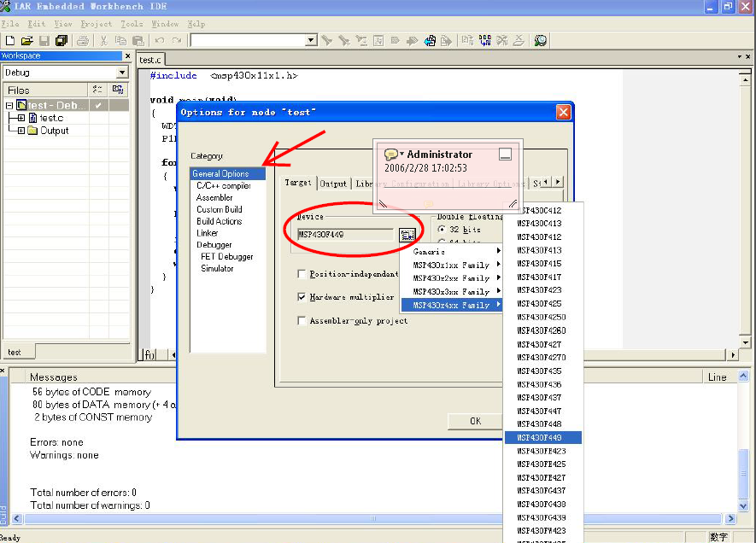756x543 pixels.
Task: Click the Save All toolbar icon
Action: click(x=62, y=41)
